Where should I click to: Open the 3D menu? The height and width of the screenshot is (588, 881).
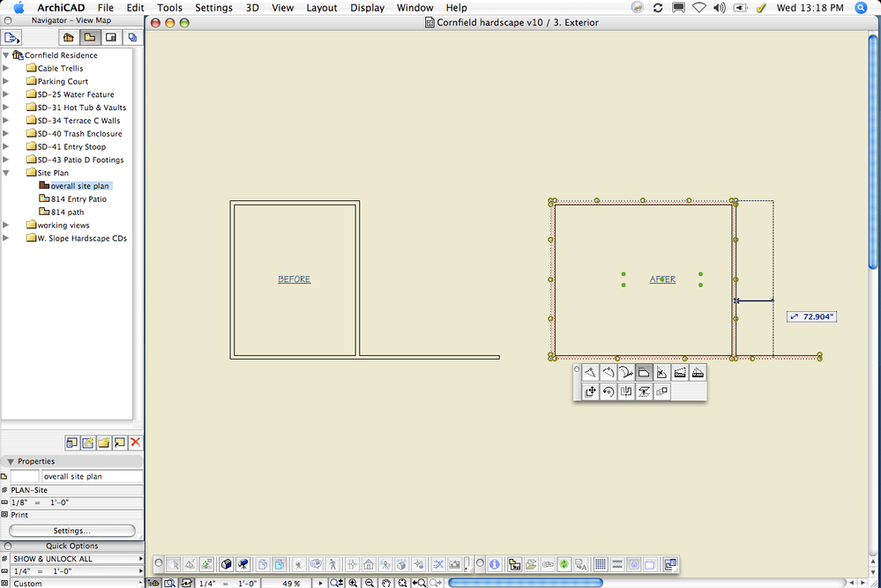tap(252, 8)
